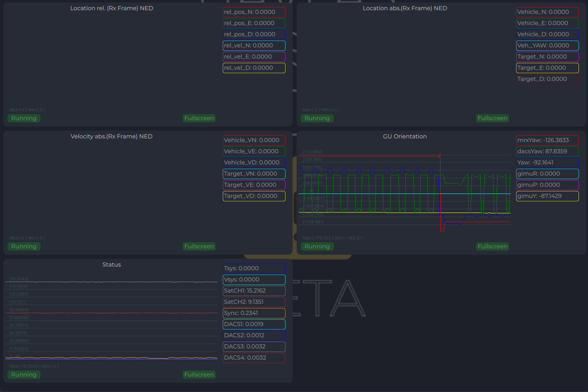Viewport: 588px width, 392px height.
Task: Click the Vehicle_E legend entry
Action: [x=548, y=23]
